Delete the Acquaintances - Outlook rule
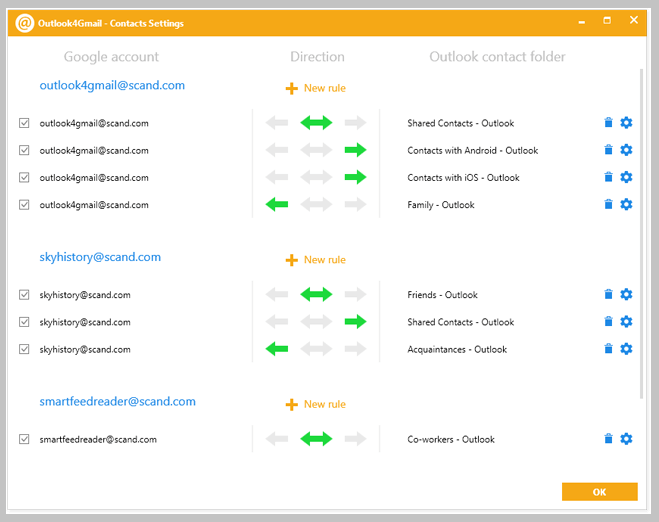 608,349
